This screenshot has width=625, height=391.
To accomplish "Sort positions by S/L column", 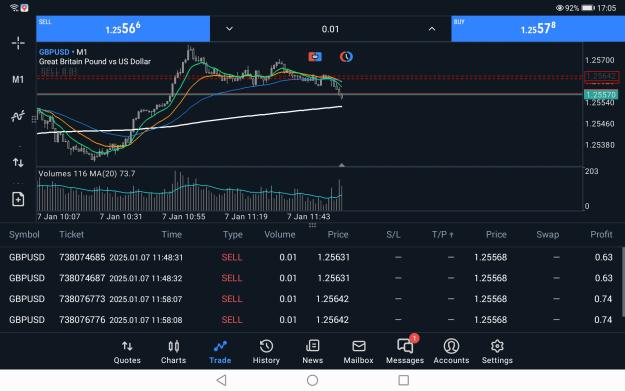I will tap(393, 234).
